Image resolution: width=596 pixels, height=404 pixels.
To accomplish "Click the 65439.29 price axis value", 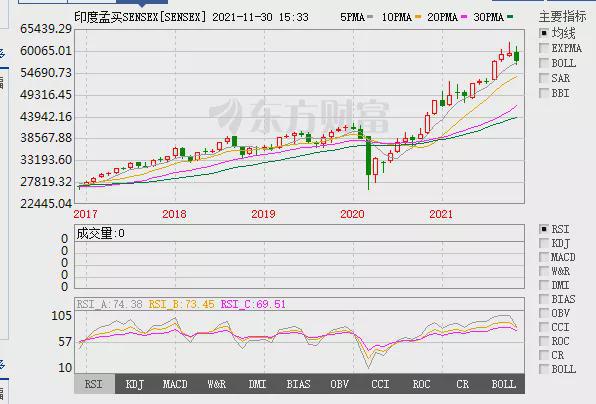I will pos(46,29).
